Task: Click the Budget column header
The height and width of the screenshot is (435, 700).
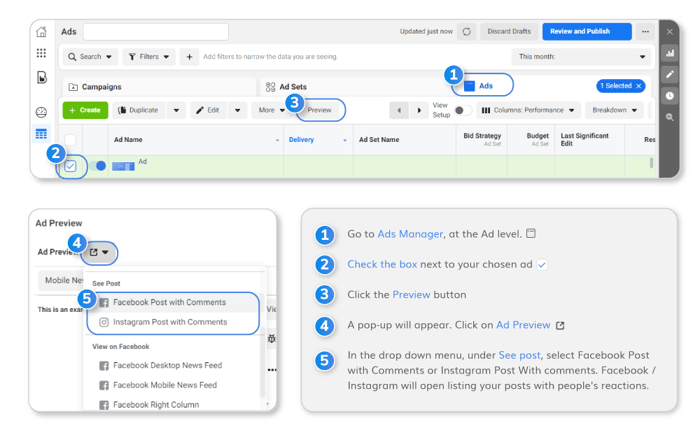Action: pos(531,139)
